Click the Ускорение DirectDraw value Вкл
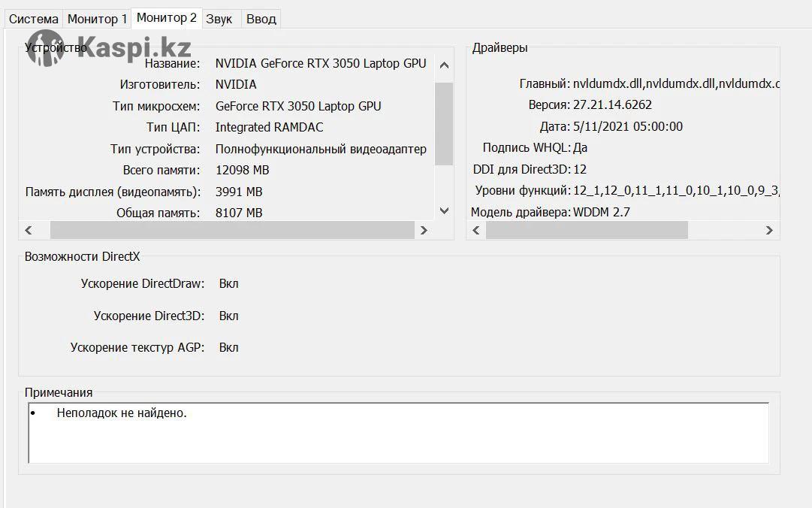The width and height of the screenshot is (812, 508). tap(228, 284)
